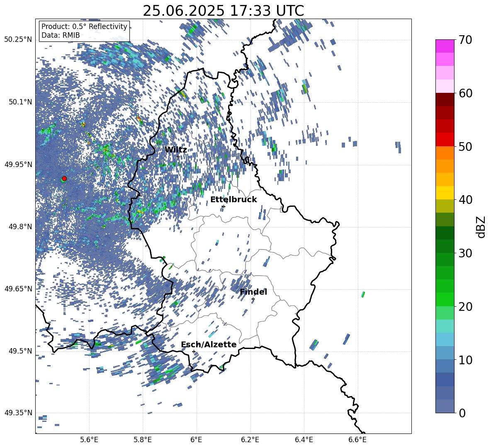Click the 49.35°N latitude label
491x448 pixels.
pos(18,413)
